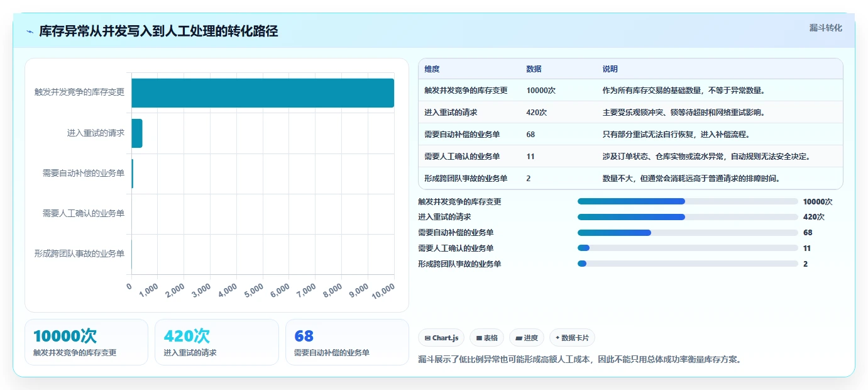The image size is (868, 390).
Task: Click table cell 2 in data column
Action: click(x=529, y=179)
